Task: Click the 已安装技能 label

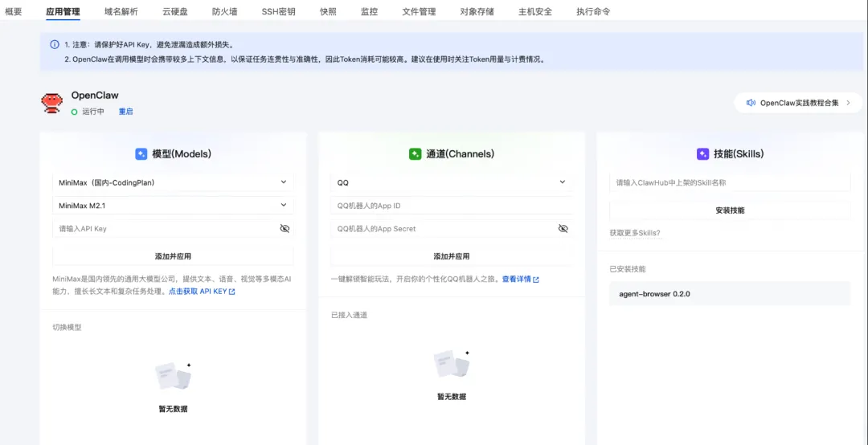Action: coord(627,269)
